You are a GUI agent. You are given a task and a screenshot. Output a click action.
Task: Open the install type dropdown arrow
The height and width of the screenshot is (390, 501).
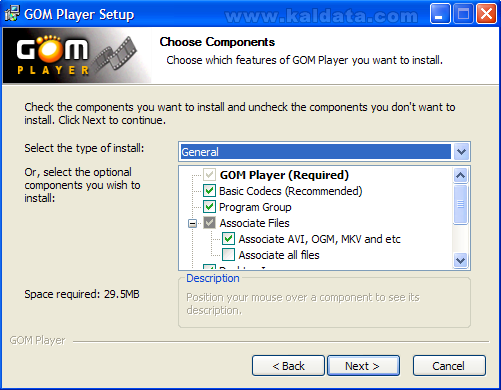(x=461, y=152)
